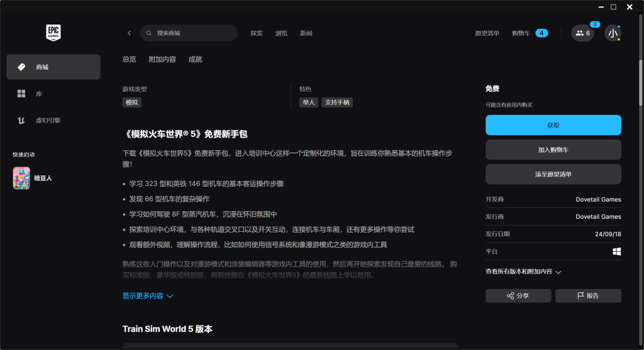644x350 pixels.
Task: Click the library grid icon
Action: pos(21,94)
